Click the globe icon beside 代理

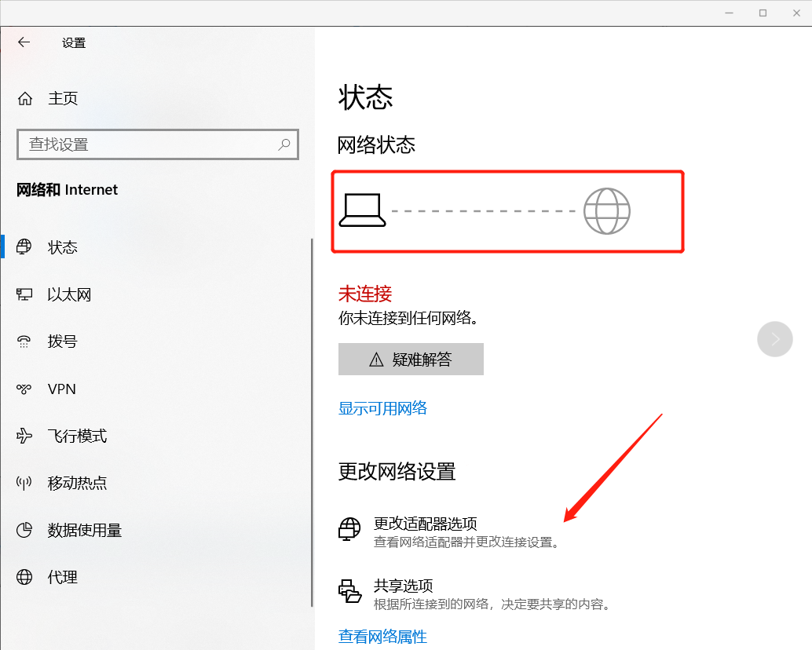[x=24, y=577]
